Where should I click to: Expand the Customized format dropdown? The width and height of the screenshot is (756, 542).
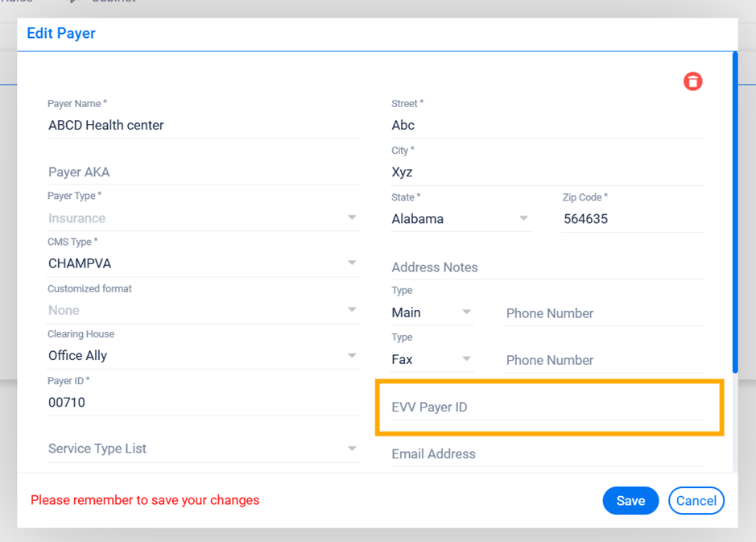pos(352,310)
